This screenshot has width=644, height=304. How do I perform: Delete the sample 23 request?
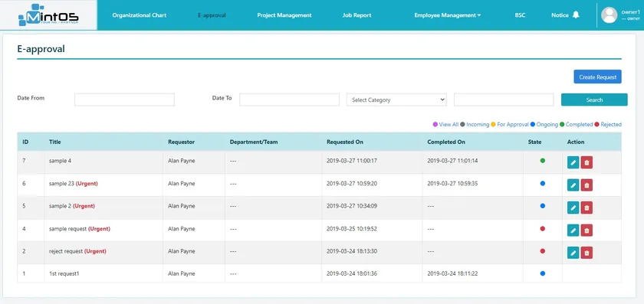tap(586, 185)
